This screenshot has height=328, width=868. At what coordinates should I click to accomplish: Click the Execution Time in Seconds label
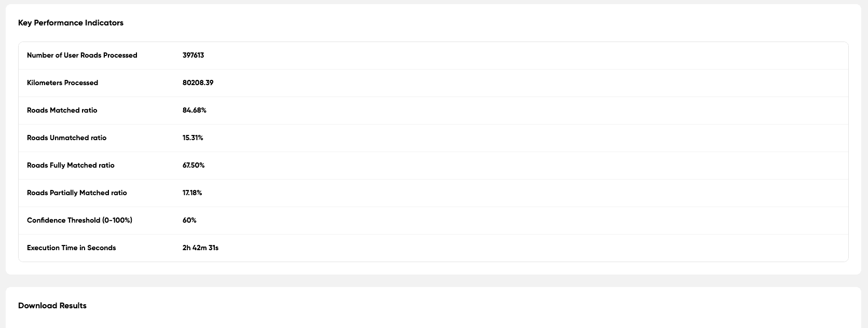click(x=71, y=248)
